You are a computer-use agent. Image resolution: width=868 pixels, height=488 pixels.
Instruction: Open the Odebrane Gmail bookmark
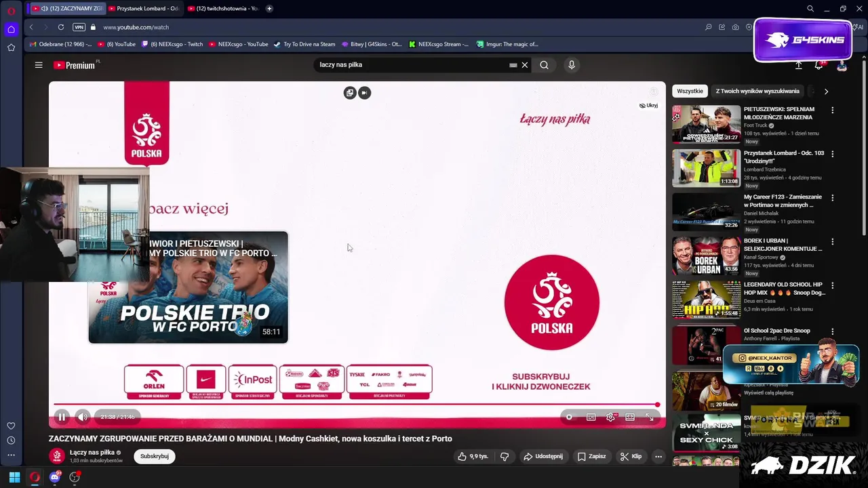pyautogui.click(x=61, y=44)
